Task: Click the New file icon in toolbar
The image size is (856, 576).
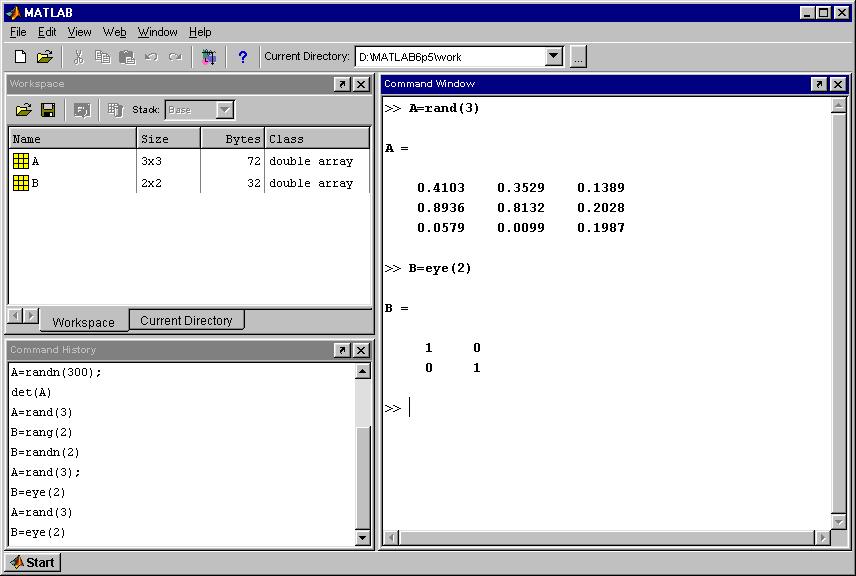Action: 20,57
